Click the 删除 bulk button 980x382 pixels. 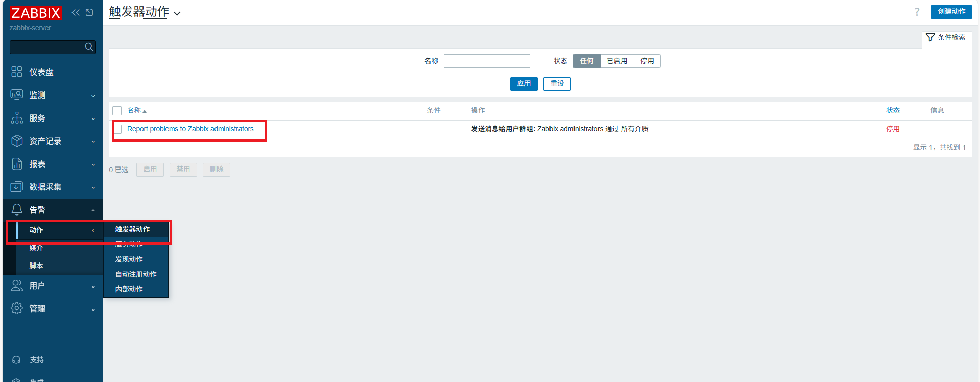tap(217, 170)
